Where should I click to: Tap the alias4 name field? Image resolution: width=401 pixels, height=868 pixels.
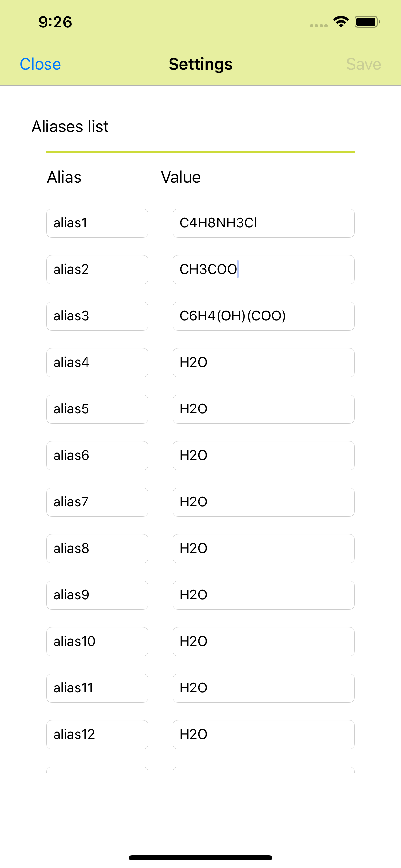point(97,363)
